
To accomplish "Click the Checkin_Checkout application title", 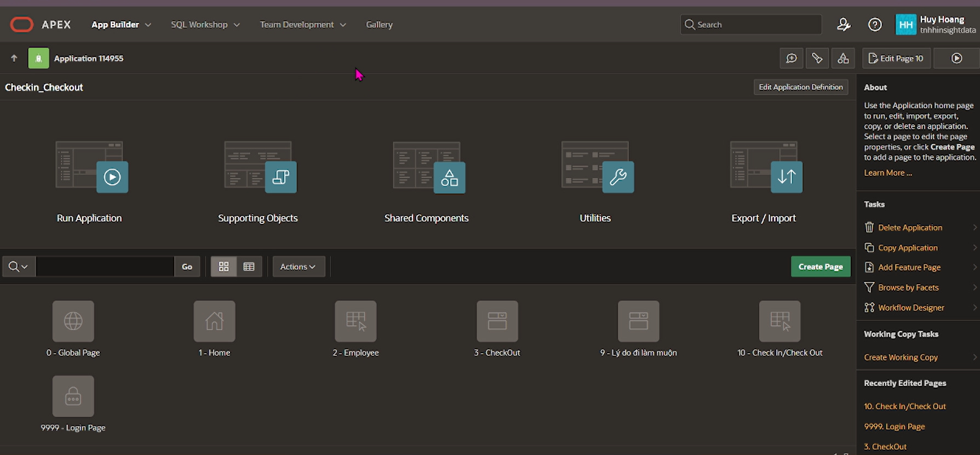I will click(44, 87).
